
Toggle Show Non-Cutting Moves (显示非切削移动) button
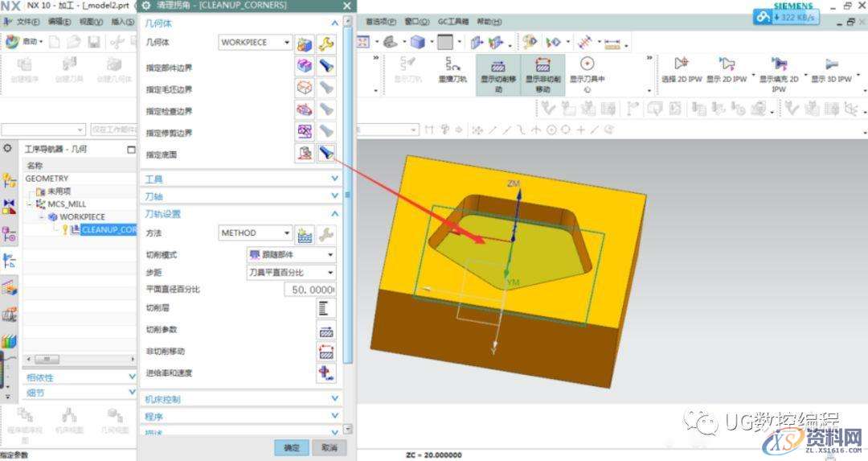click(x=542, y=75)
